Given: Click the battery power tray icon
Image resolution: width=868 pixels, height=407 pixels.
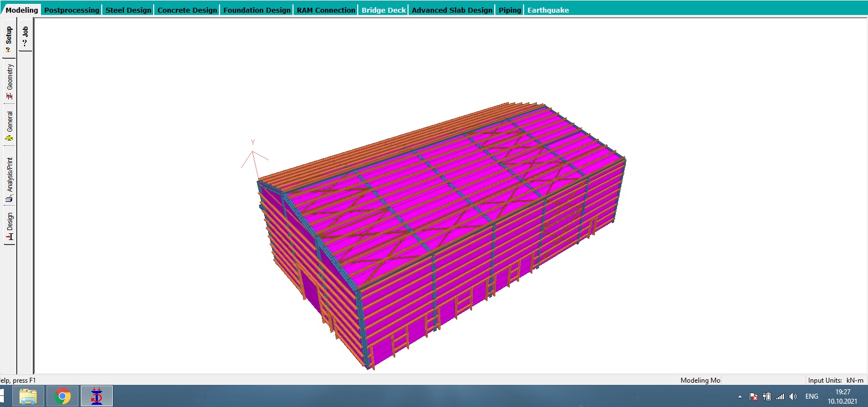Looking at the screenshot, I should pos(767,396).
